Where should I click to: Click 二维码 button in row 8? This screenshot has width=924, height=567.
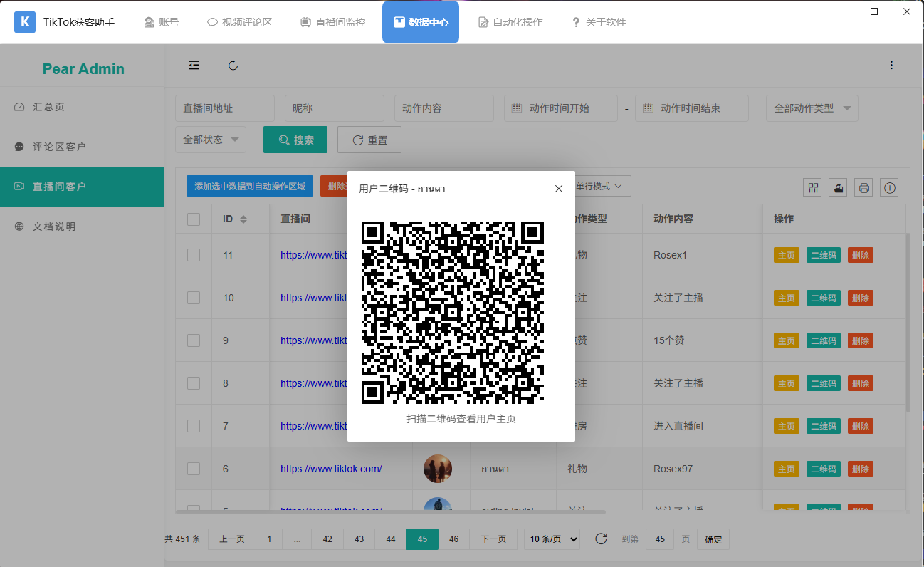click(x=824, y=384)
